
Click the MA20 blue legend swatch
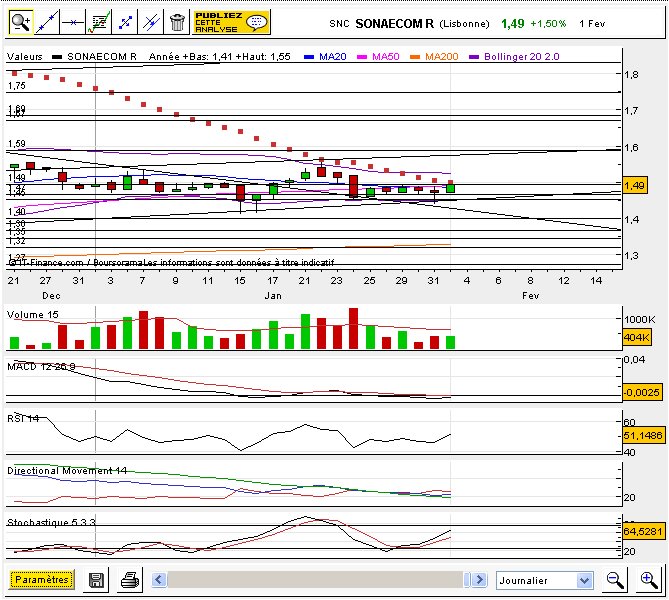click(x=309, y=57)
